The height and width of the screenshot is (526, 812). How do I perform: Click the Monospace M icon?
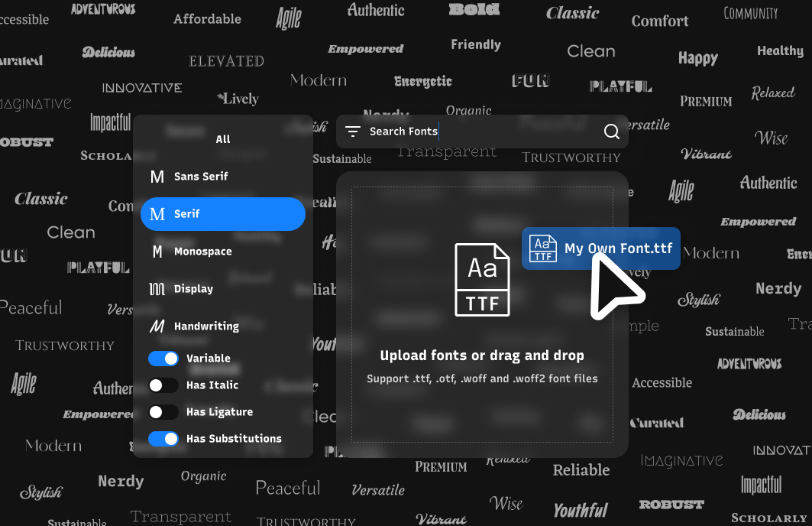[x=157, y=252]
